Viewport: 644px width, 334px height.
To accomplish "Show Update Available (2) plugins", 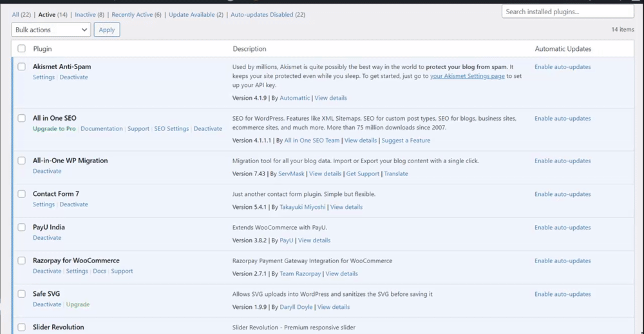I will [x=196, y=15].
